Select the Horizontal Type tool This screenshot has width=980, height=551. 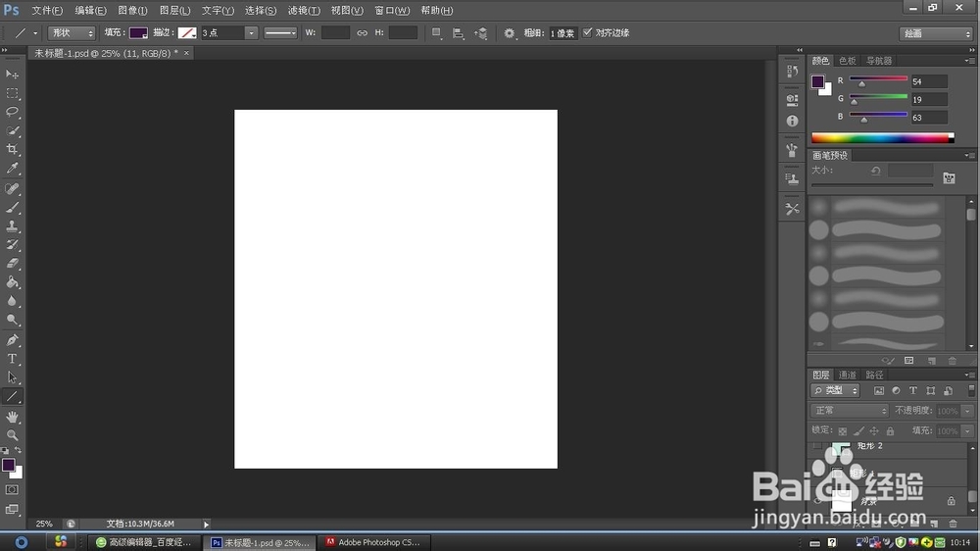12,359
